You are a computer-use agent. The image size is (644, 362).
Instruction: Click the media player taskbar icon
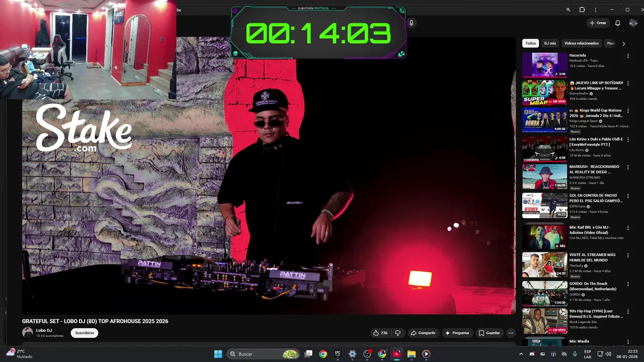[x=426, y=354]
